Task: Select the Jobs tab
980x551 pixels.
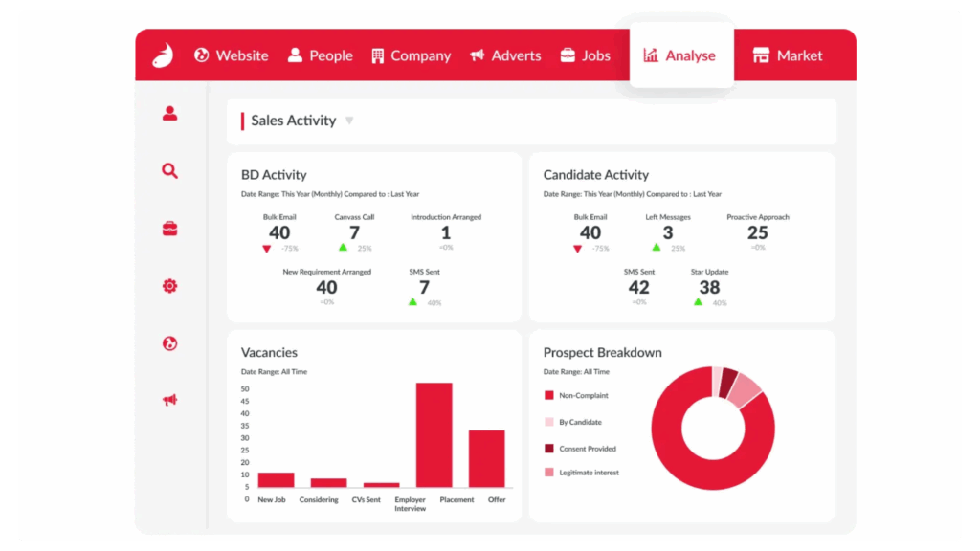Action: coord(585,55)
